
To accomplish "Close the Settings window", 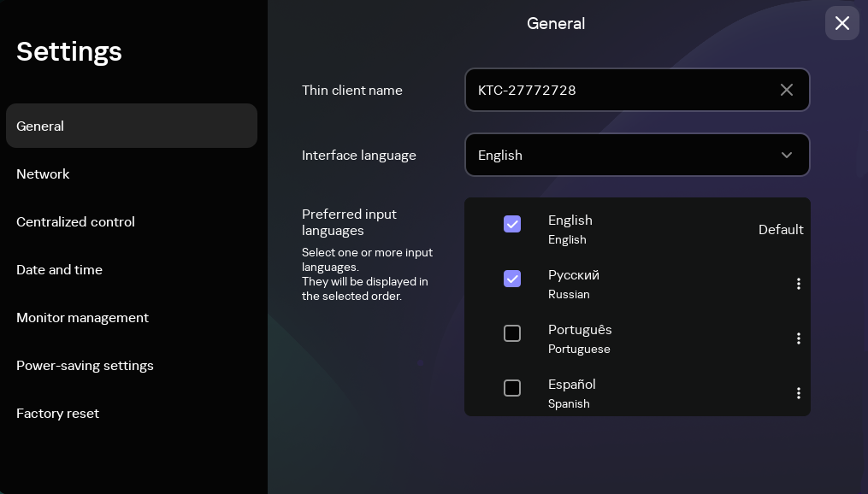I will pos(841,23).
